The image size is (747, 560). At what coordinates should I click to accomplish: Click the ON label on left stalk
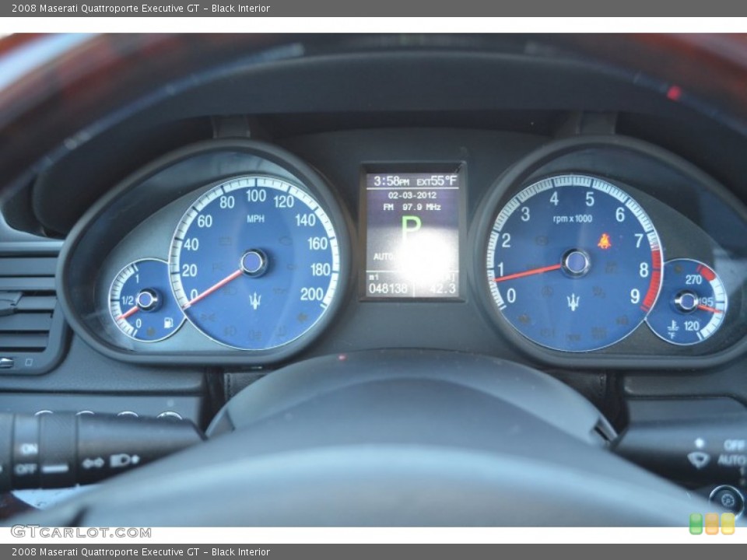28,449
